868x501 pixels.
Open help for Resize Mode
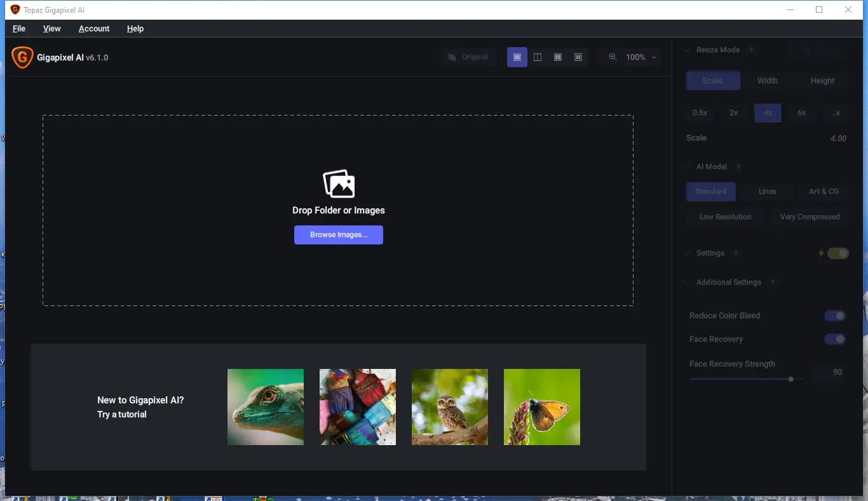(x=751, y=50)
